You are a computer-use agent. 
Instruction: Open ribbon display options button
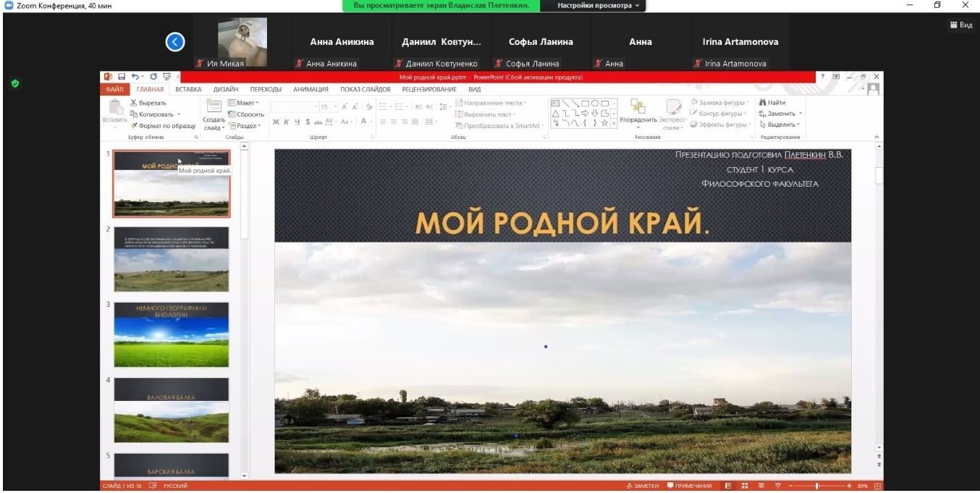tap(837, 77)
